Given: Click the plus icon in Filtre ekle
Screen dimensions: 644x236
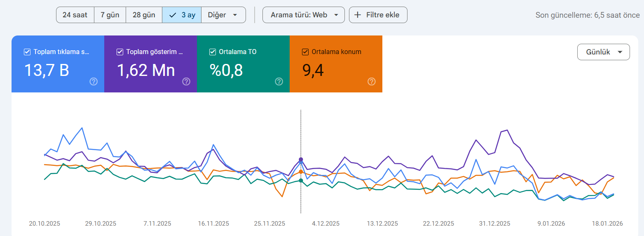Looking at the screenshot, I should click(358, 15).
